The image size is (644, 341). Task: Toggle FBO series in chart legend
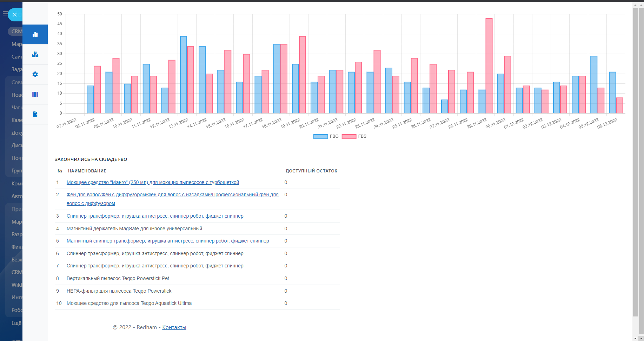coord(326,136)
